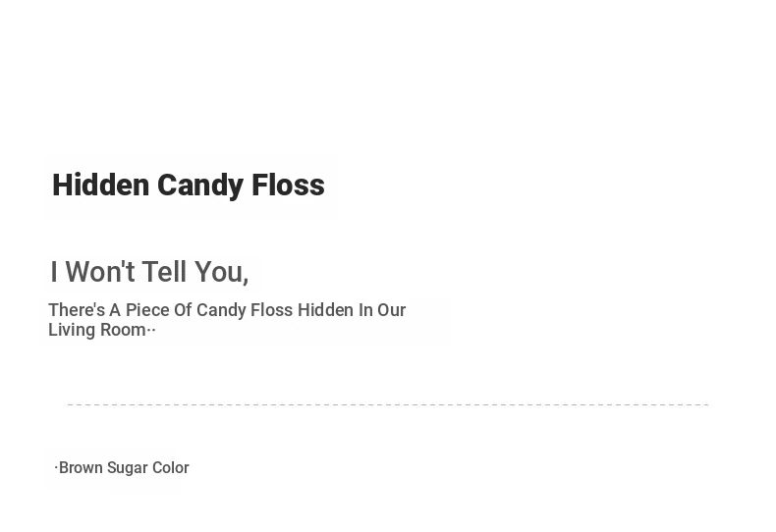Click the word 'Floss' in the bold title
776x532 pixels.
point(288,185)
